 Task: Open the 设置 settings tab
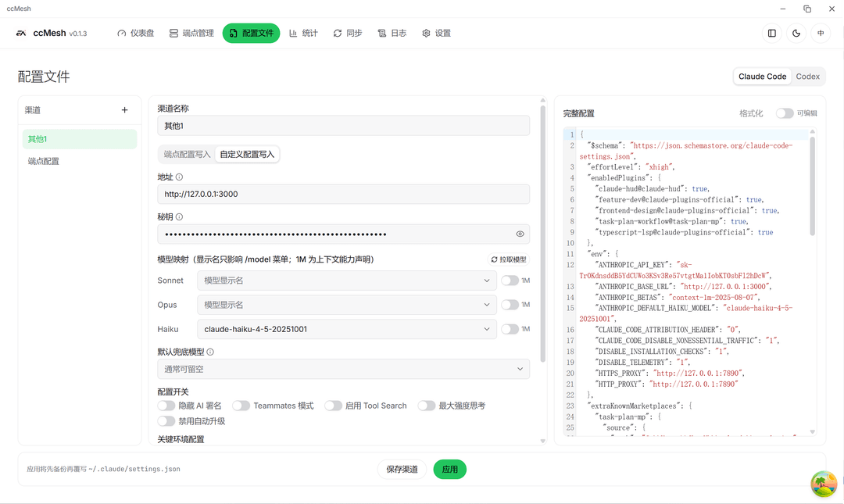[437, 34]
